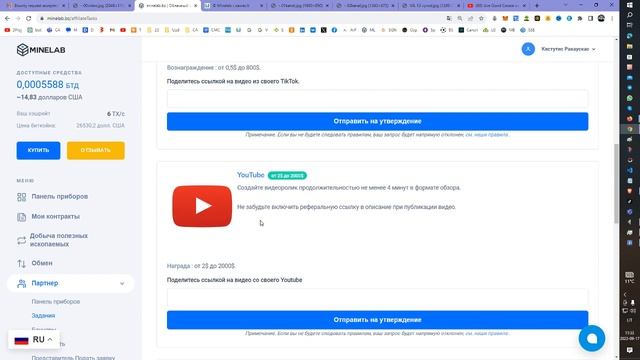The height and width of the screenshot is (360, 640).
Task: Reload the page with refresh icon
Action: point(28,18)
